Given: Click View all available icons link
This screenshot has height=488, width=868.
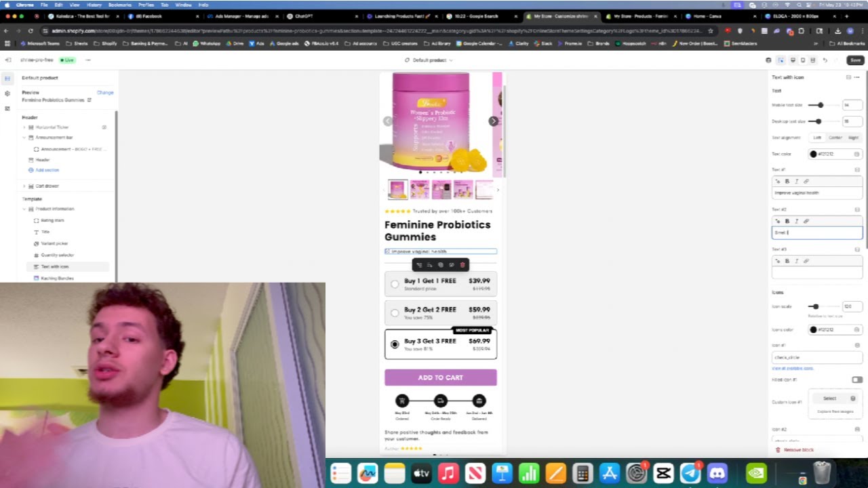Looking at the screenshot, I should 792,368.
